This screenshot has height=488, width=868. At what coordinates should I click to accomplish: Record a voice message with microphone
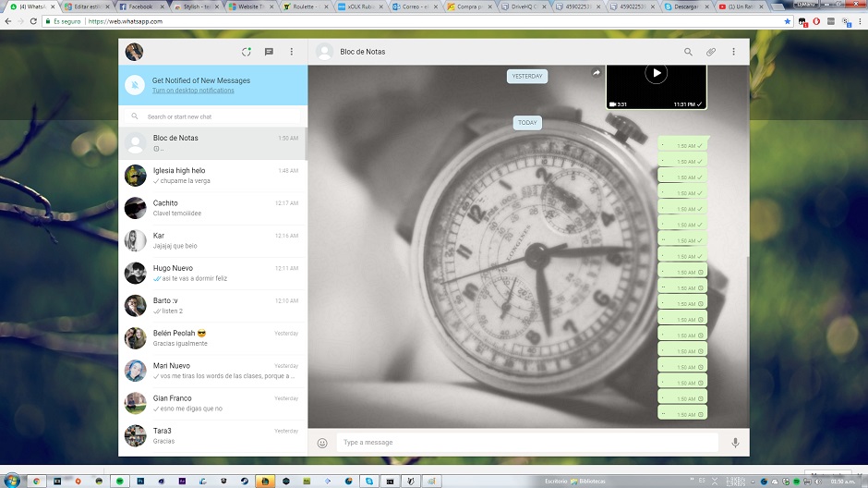click(735, 443)
